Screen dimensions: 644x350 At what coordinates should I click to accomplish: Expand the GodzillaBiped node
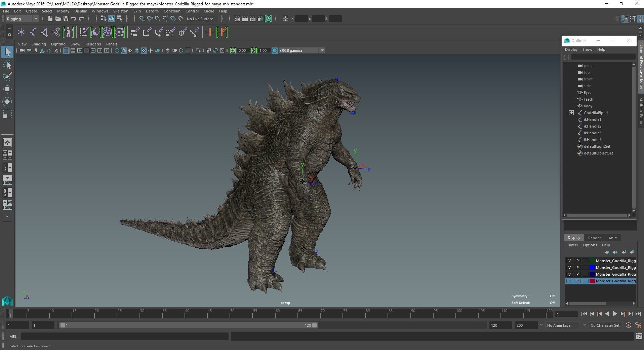571,113
